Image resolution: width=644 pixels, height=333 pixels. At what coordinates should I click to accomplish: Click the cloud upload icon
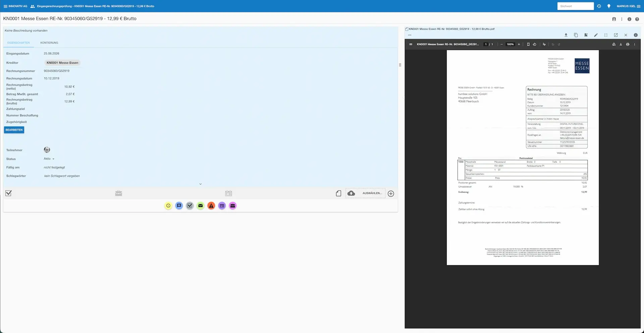[351, 193]
